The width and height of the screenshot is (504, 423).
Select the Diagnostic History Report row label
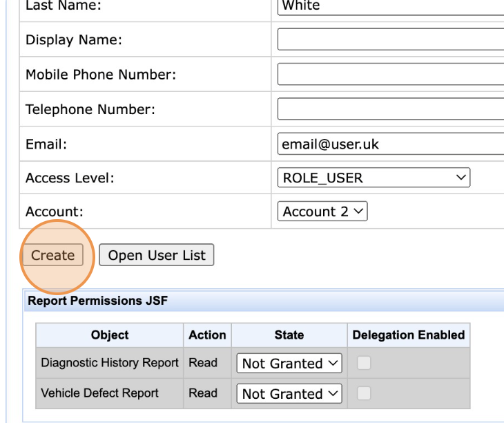coord(110,363)
